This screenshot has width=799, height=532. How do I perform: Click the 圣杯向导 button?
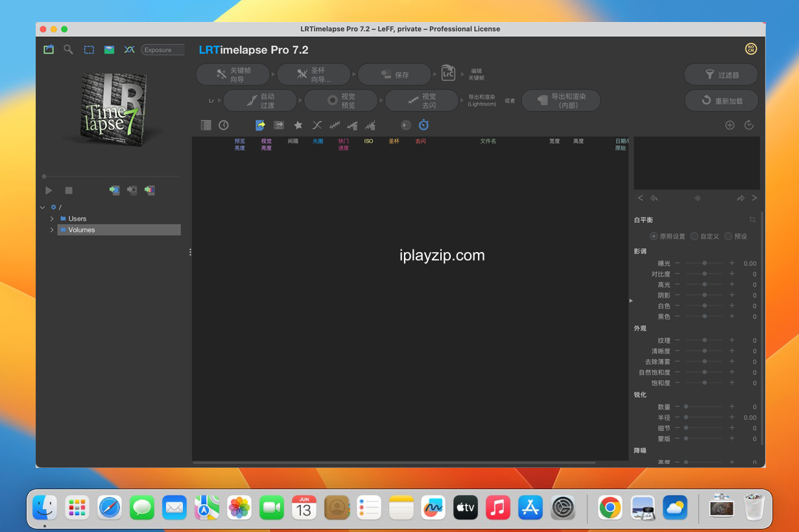point(314,75)
